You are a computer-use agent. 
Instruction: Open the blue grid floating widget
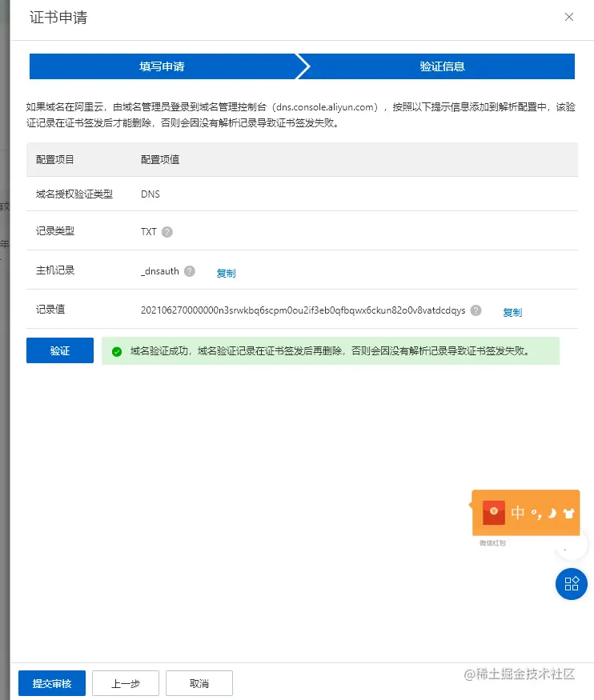click(572, 583)
